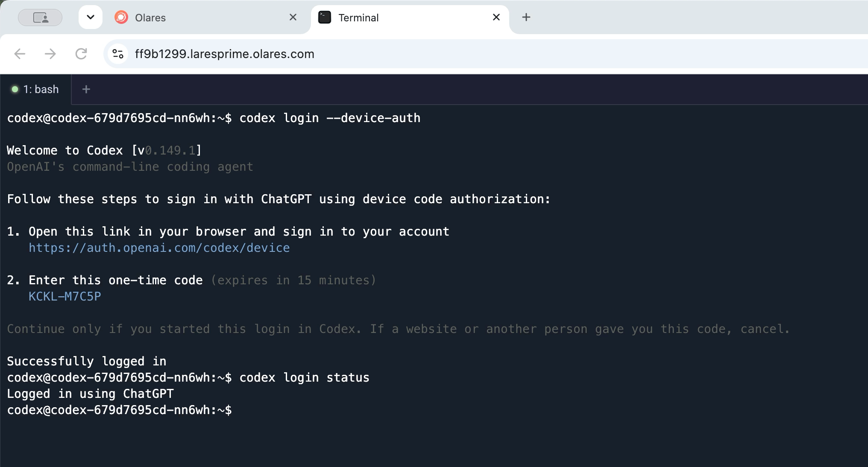
Task: Open the tab search dropdown chevron
Action: [91, 17]
